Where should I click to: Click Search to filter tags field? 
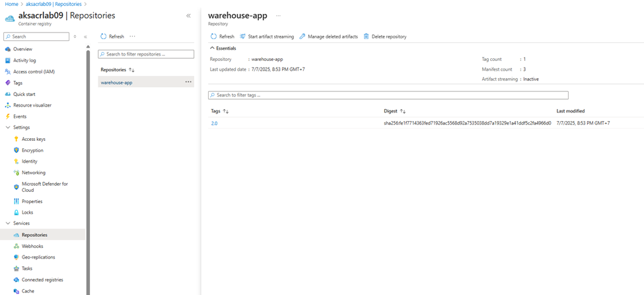388,95
